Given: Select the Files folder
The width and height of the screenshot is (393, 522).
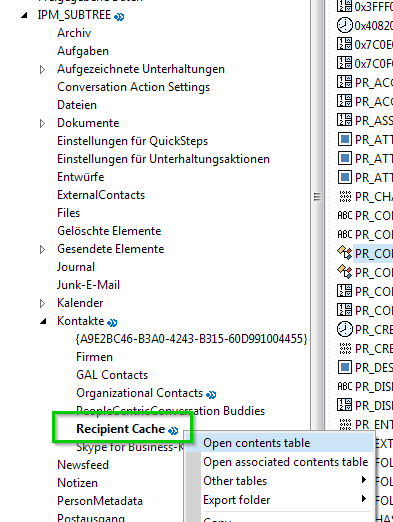Looking at the screenshot, I should coord(69,213).
